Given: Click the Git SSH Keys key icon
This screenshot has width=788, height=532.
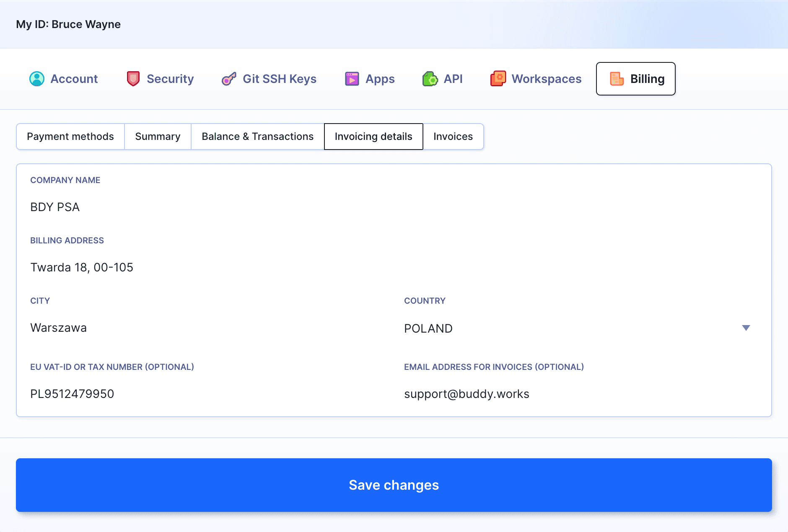Looking at the screenshot, I should [229, 79].
